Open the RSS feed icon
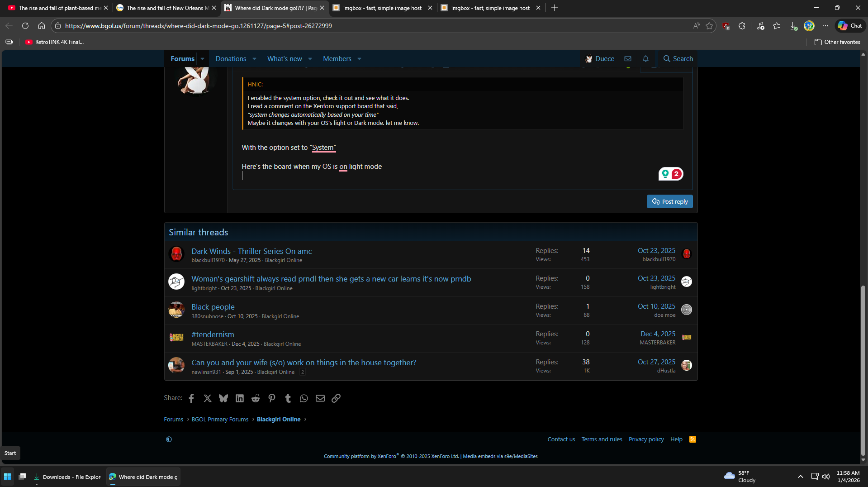 tap(693, 439)
